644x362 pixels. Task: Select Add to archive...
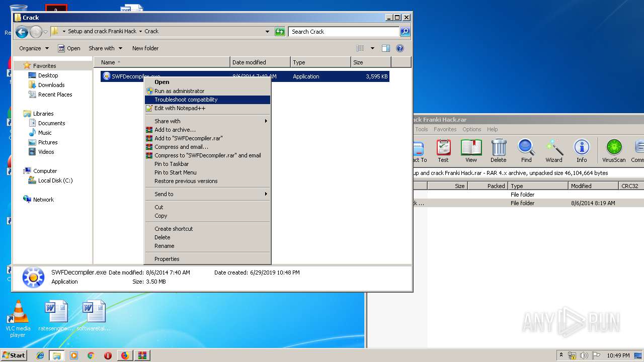tap(207, 130)
